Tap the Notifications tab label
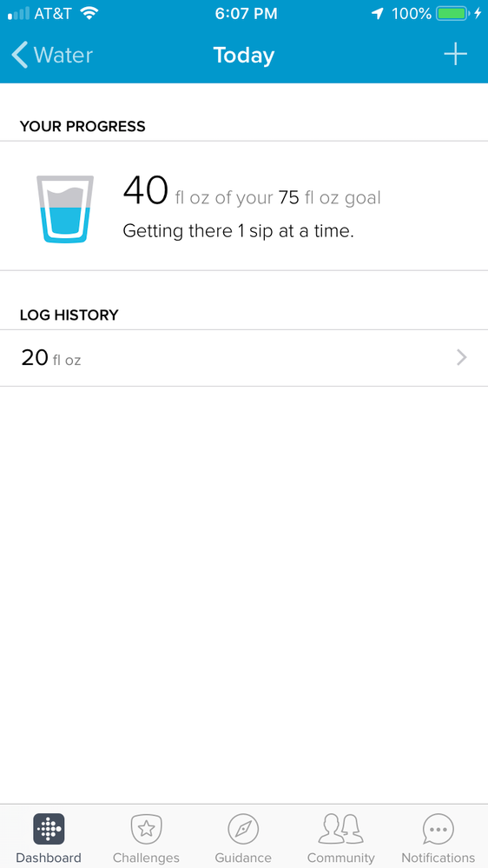This screenshot has width=488, height=868. pos(439,858)
